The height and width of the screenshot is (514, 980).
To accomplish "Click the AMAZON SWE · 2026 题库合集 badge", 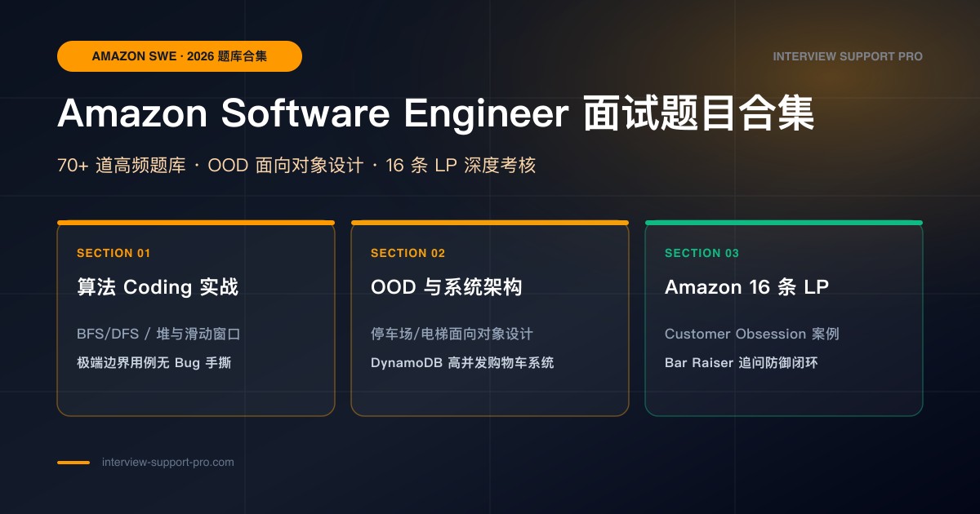I will click(x=180, y=56).
